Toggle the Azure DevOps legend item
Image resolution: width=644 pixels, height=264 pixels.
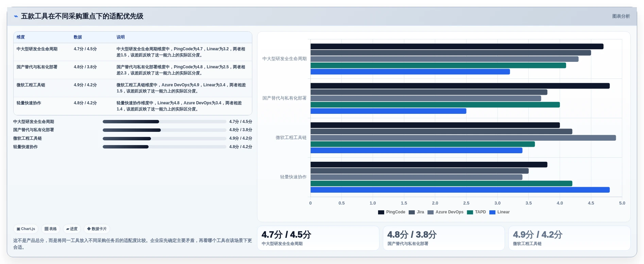point(445,212)
